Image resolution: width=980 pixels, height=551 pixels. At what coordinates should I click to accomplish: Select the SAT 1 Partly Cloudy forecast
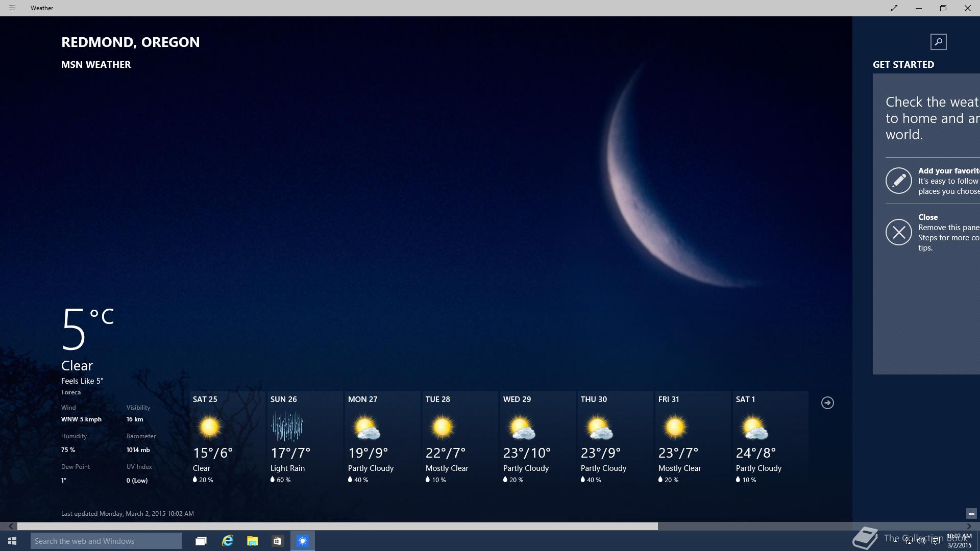tap(770, 439)
